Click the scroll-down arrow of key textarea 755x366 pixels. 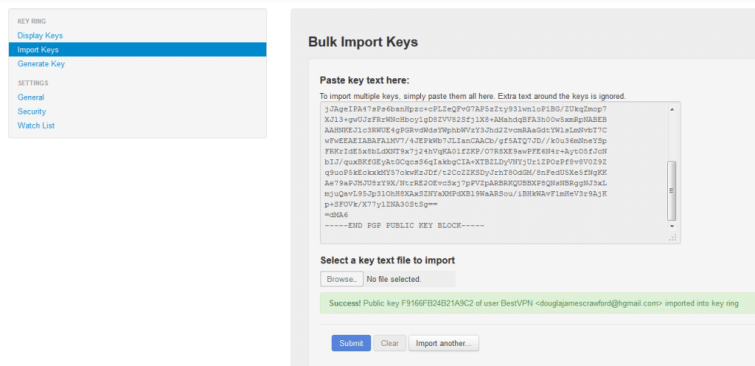click(x=672, y=226)
